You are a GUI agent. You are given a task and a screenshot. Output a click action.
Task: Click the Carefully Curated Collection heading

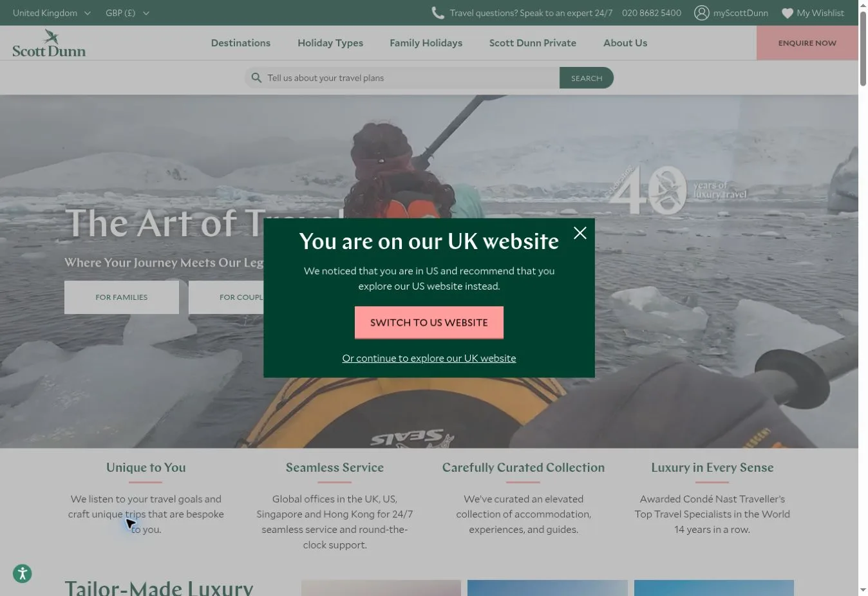coord(524,468)
